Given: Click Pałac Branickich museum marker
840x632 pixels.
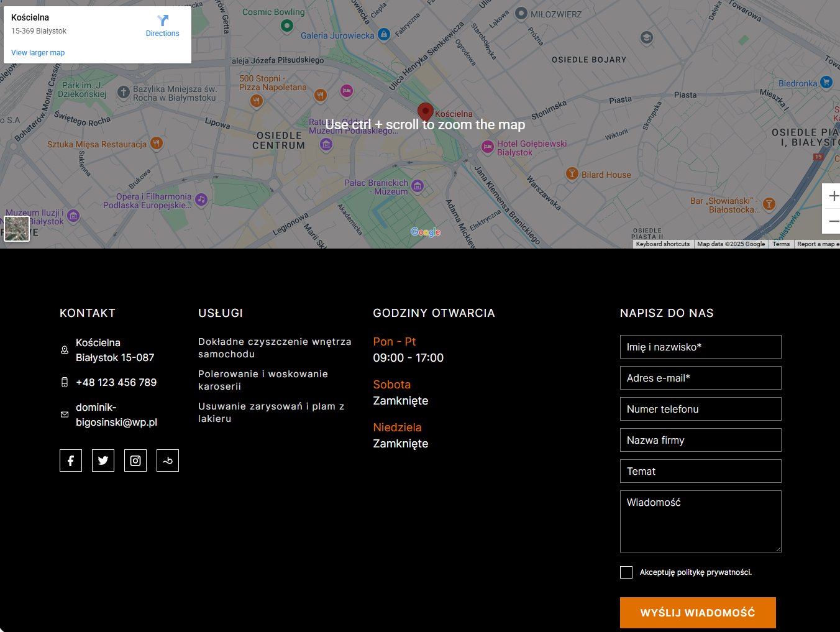Looking at the screenshot, I should [418, 186].
